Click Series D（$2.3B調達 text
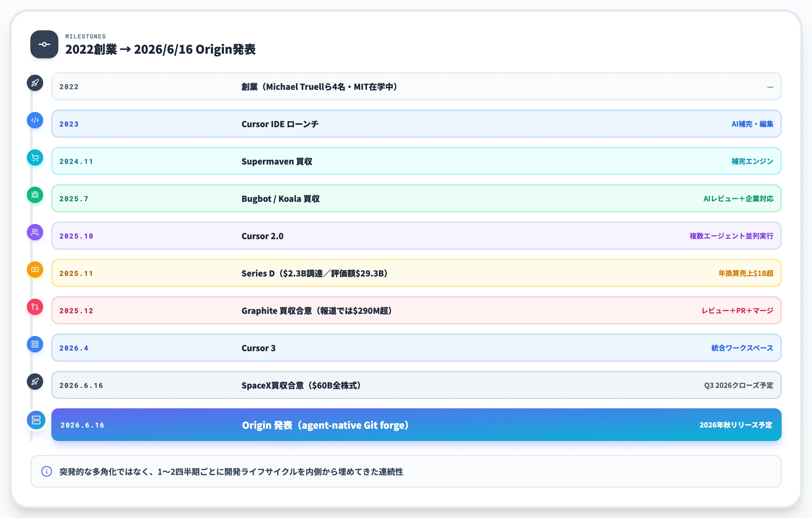This screenshot has width=812, height=518. click(x=282, y=274)
